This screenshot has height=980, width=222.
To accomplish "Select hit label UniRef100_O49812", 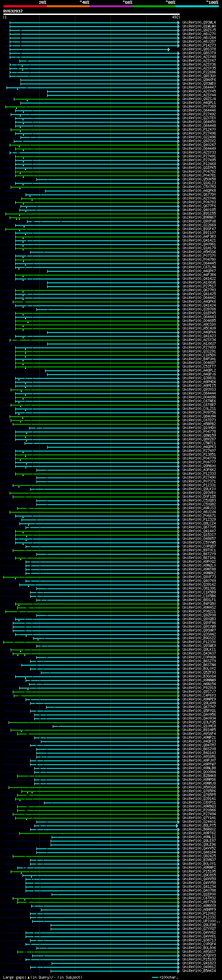I will [x=199, y=967].
